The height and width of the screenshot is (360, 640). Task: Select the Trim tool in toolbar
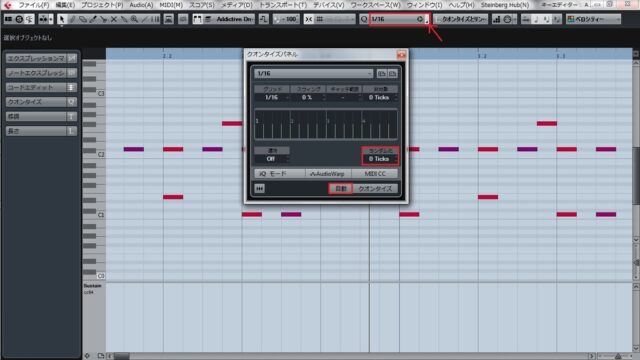93,19
